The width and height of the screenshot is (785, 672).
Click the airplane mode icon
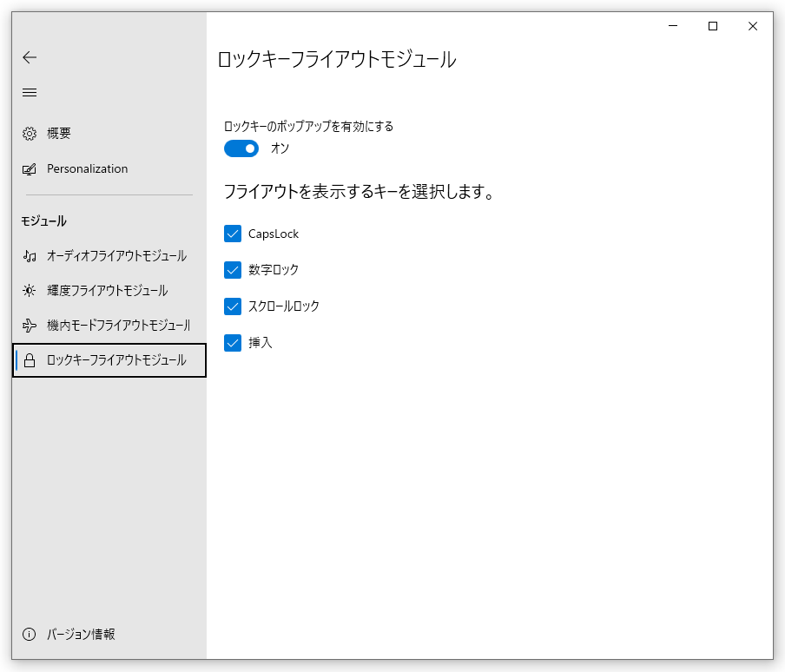30,326
